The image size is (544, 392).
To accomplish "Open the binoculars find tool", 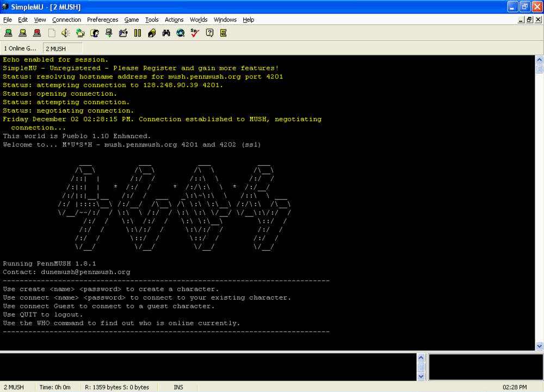I will 166,33.
